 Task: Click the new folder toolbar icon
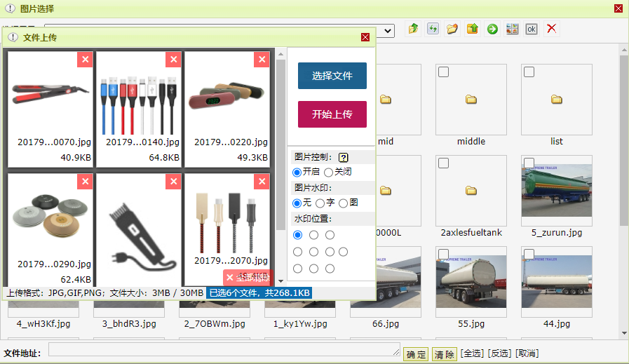[x=453, y=29]
